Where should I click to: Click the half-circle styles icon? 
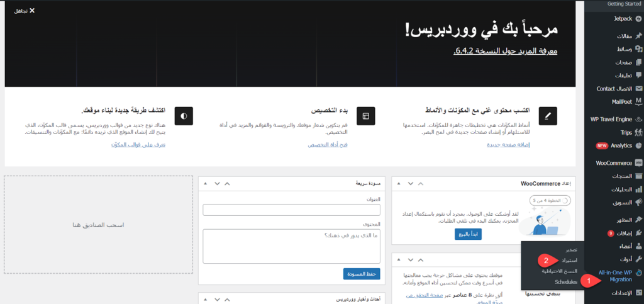pos(184,116)
